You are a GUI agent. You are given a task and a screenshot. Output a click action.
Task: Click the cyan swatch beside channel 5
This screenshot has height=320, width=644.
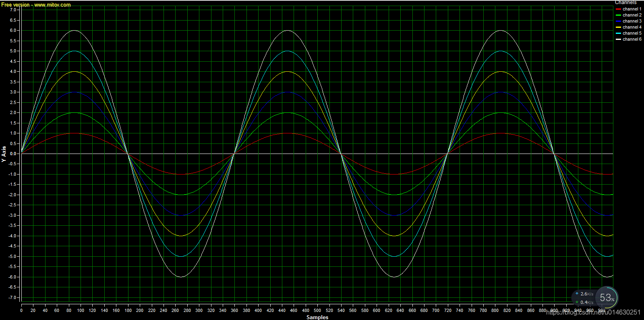[618, 33]
